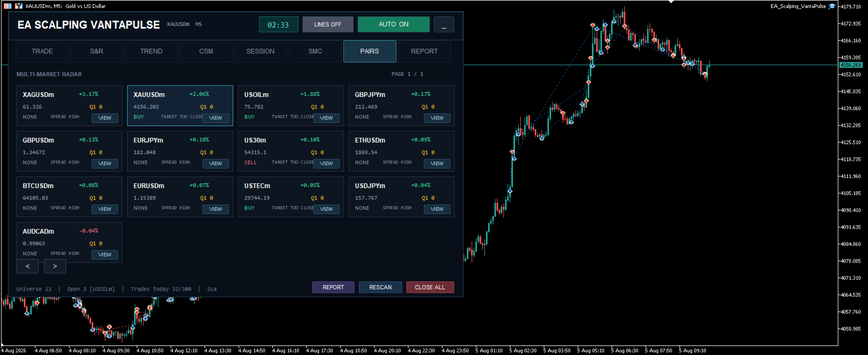View the USOILm pair
This screenshot has height=355, width=868.
(326, 118)
